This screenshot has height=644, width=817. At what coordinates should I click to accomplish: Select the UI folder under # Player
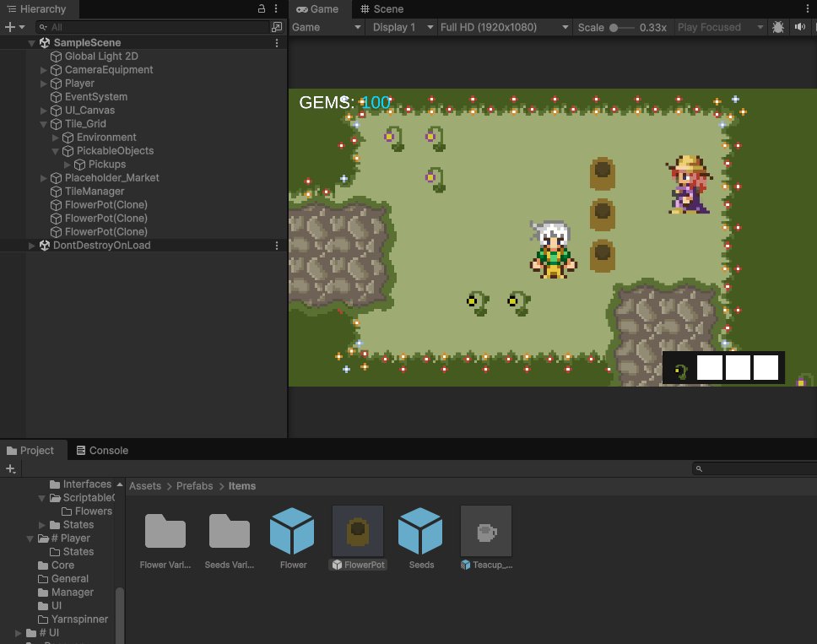pyautogui.click(x=50, y=606)
